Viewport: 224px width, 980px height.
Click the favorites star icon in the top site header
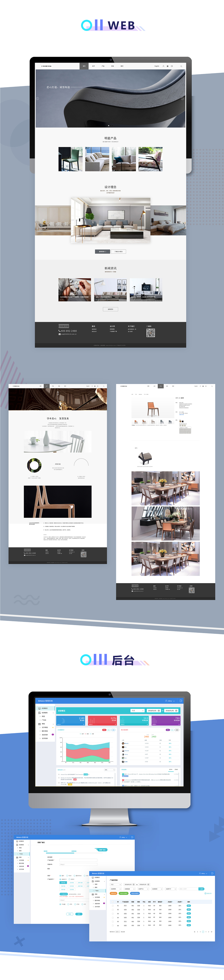(168, 66)
